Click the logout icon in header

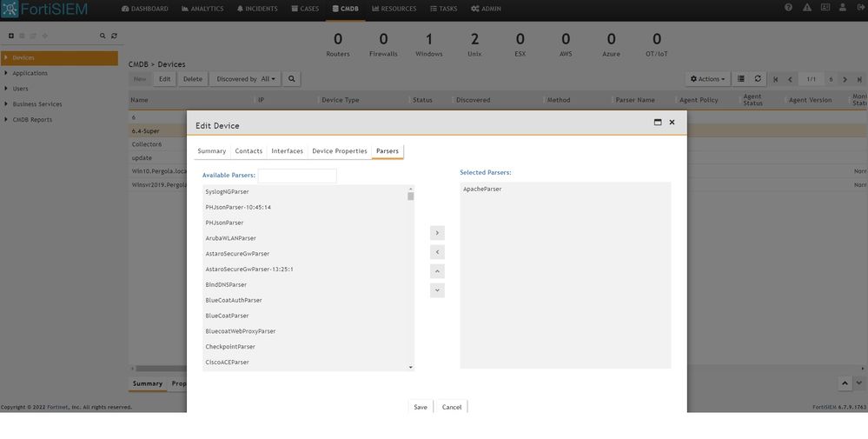point(857,8)
